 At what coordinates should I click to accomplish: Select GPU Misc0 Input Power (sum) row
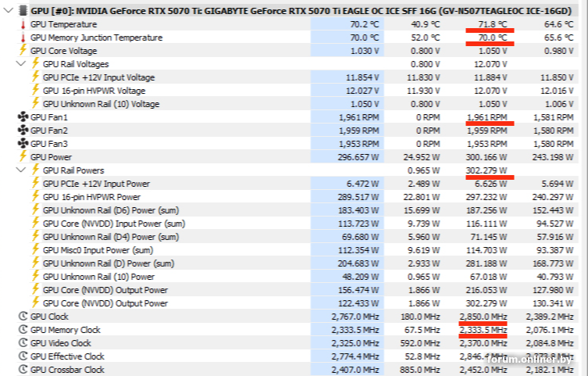98,250
